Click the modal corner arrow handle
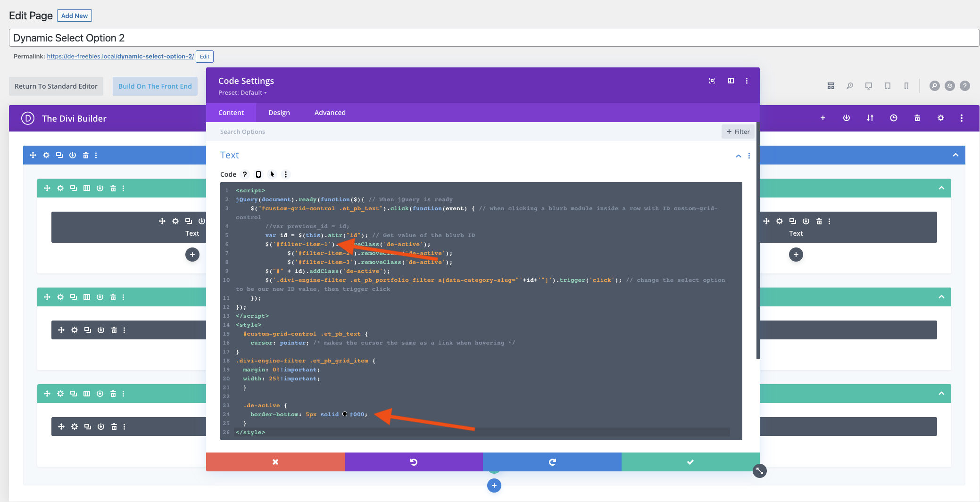 coord(760,471)
